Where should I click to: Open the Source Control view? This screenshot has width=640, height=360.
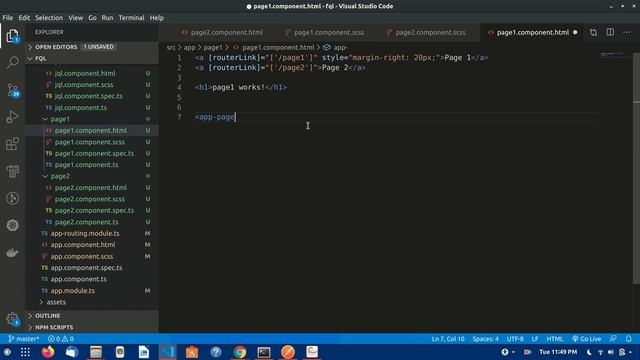[12, 90]
